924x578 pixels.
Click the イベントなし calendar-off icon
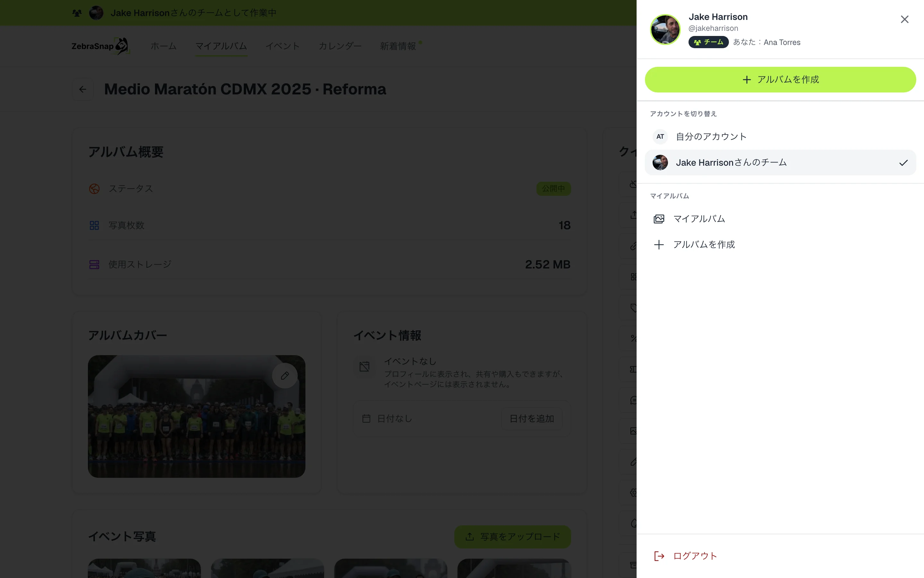[365, 367]
